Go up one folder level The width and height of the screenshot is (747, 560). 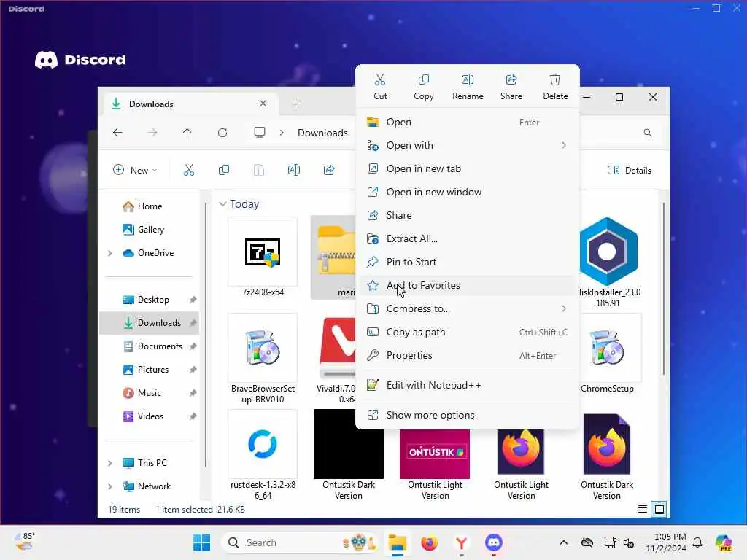point(187,133)
